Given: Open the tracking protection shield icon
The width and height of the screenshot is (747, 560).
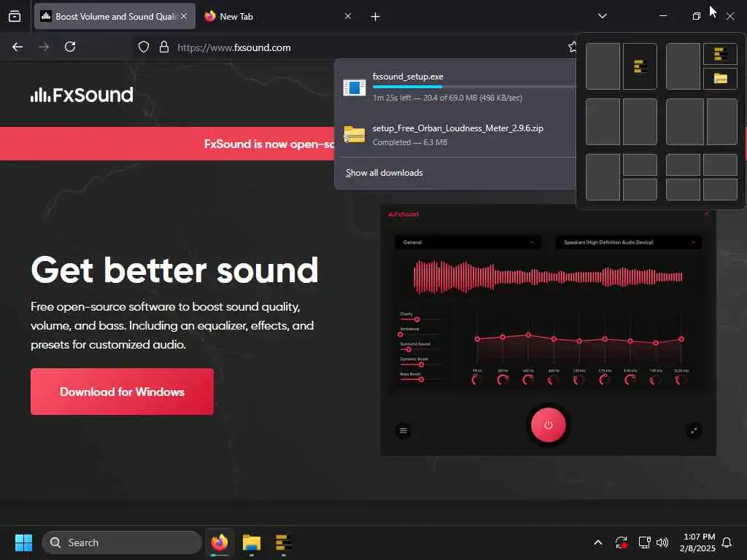Looking at the screenshot, I should click(144, 47).
